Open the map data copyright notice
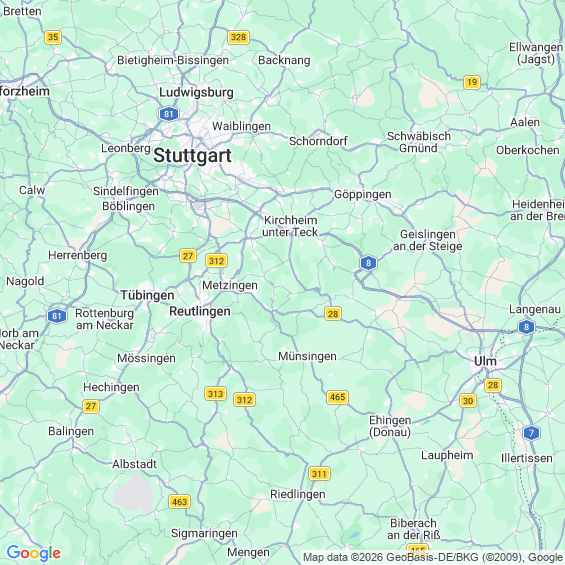The image size is (565, 565). pyautogui.click(x=433, y=557)
